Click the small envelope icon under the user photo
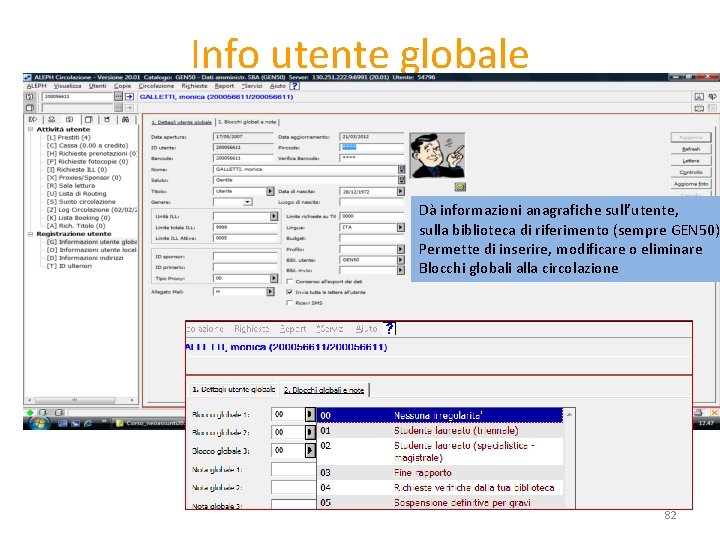The image size is (720, 540). pyautogui.click(x=460, y=186)
